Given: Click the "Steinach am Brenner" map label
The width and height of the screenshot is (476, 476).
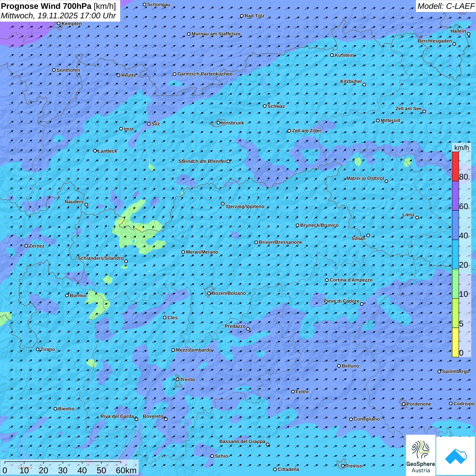Looking at the screenshot, I should 202,161.
